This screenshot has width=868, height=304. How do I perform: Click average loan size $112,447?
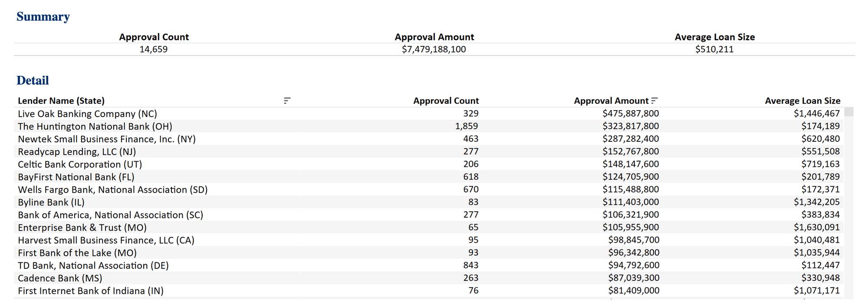(x=820, y=265)
